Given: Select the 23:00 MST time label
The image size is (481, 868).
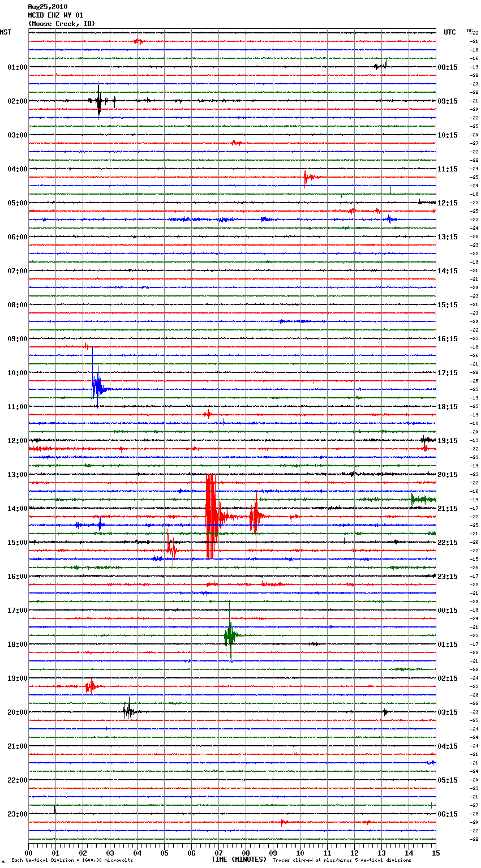Looking at the screenshot, I should click(x=18, y=814).
